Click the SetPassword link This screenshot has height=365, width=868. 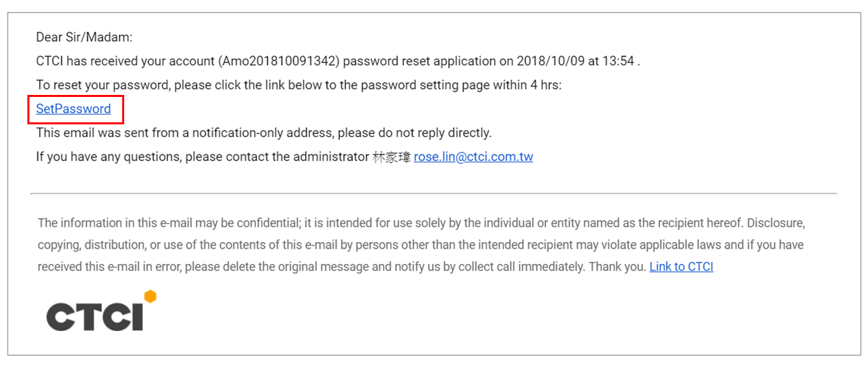coord(73,109)
